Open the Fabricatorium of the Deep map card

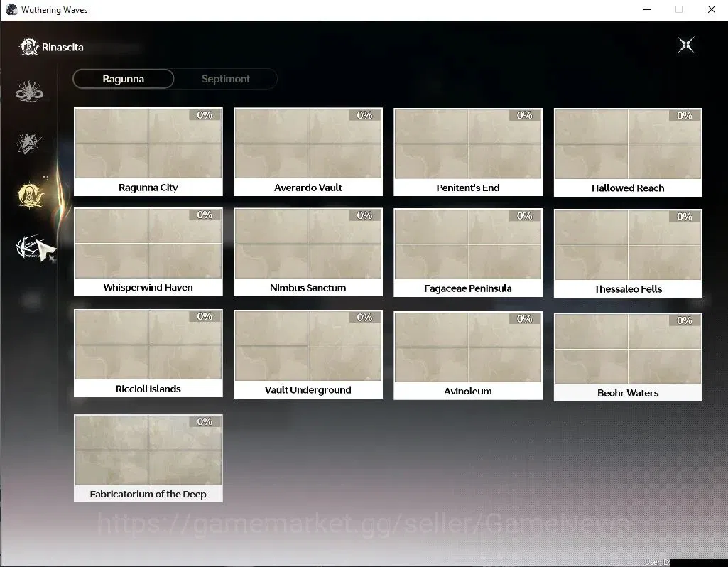click(148, 458)
